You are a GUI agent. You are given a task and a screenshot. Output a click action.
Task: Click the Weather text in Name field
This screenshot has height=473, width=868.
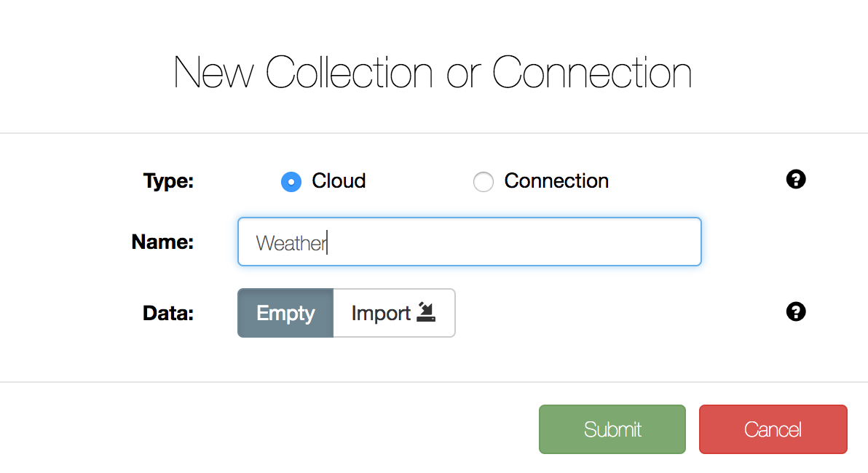pyautogui.click(x=291, y=243)
